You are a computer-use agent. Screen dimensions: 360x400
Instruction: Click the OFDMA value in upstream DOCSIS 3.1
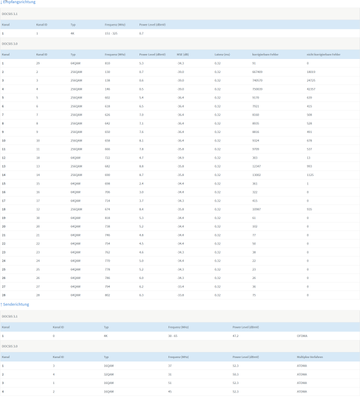pos(302,336)
